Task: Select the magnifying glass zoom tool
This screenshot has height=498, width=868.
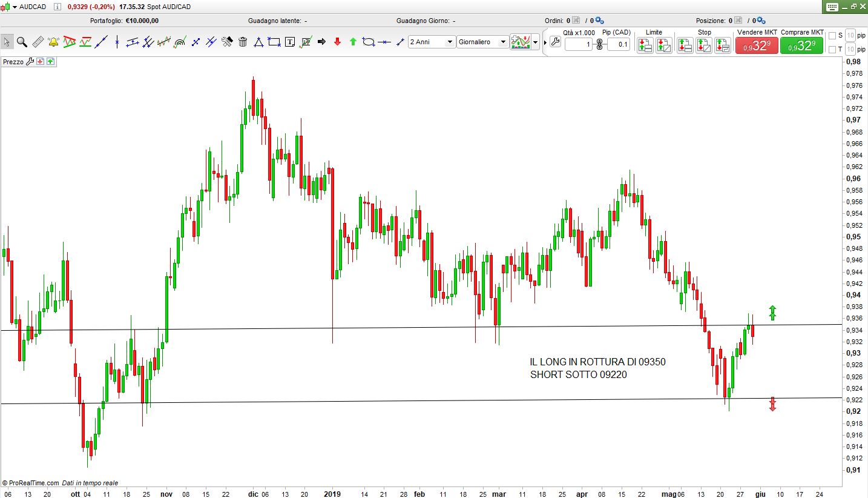Action: (x=22, y=42)
